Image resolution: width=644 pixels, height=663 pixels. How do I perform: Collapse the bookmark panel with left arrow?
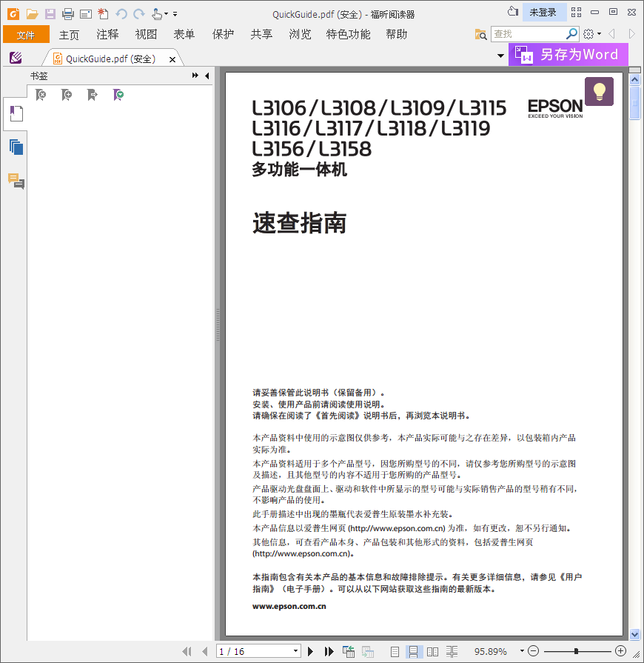click(207, 76)
